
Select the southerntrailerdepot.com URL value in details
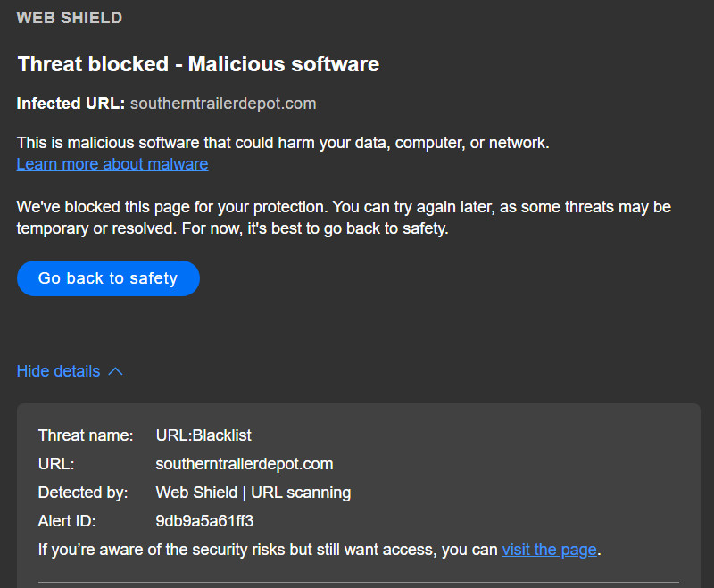[x=244, y=464]
